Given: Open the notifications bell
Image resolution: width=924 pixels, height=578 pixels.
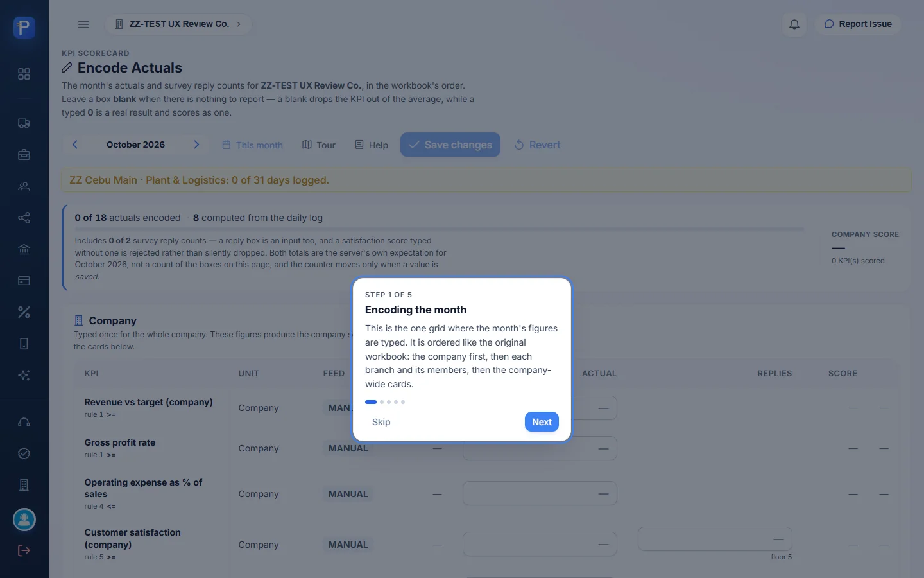Looking at the screenshot, I should [794, 24].
